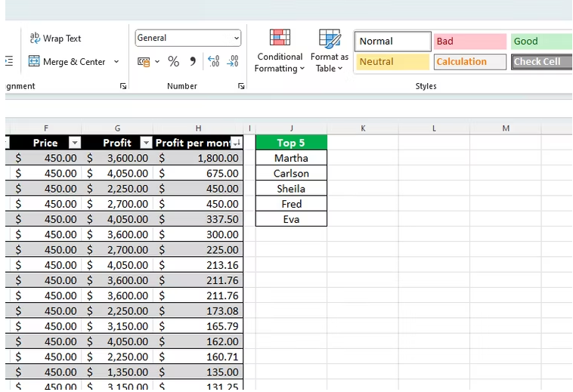Apply the Neutral cell style
Screen dimensions: 573x392
(393, 62)
